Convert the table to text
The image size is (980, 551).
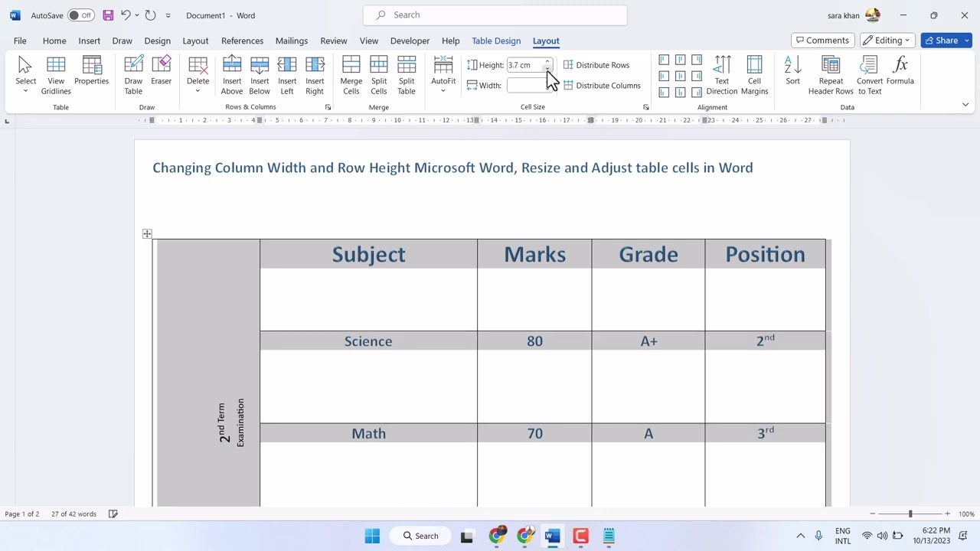coord(869,76)
